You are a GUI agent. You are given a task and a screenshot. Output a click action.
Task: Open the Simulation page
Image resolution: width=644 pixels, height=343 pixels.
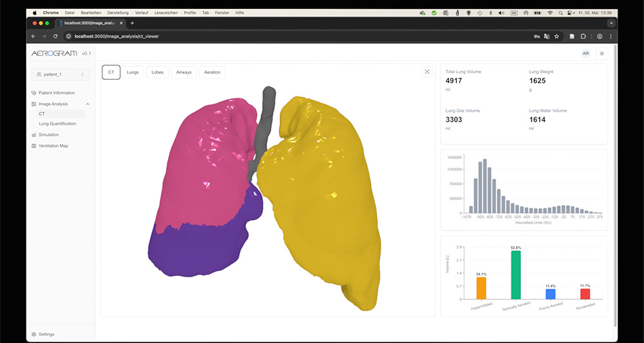[48, 134]
